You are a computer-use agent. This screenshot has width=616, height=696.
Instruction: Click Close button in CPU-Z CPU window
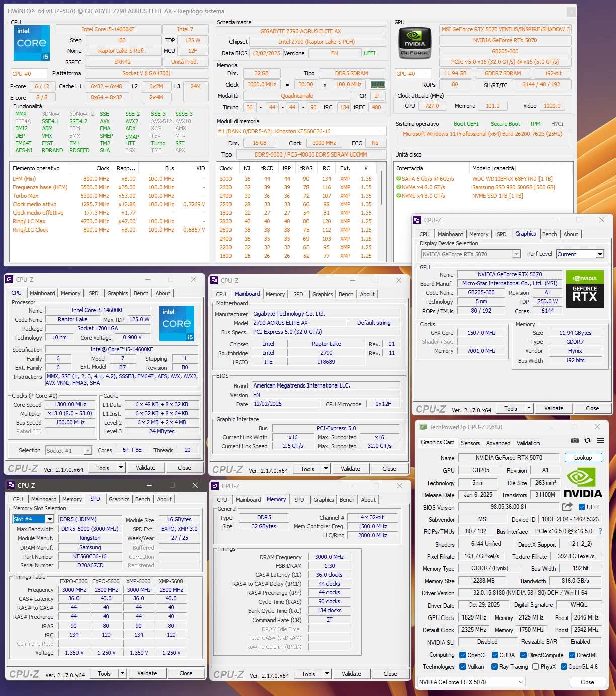[184, 468]
